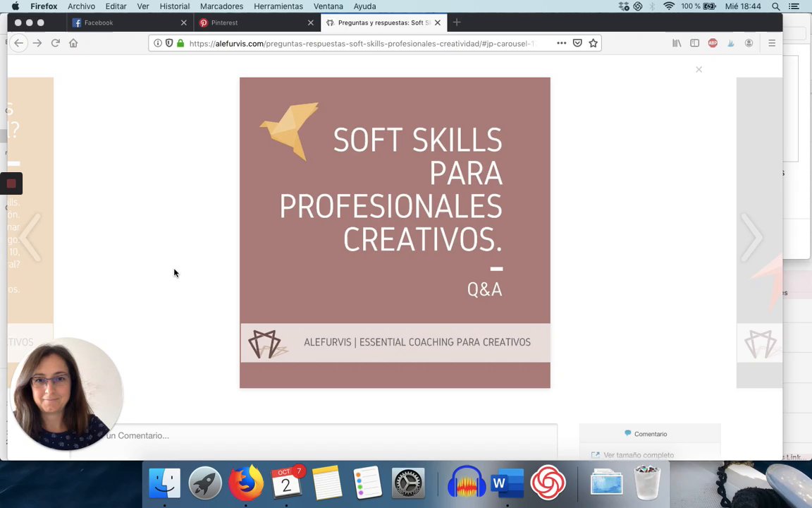The image size is (812, 508).
Task: Open the Ver menu
Action: click(143, 6)
